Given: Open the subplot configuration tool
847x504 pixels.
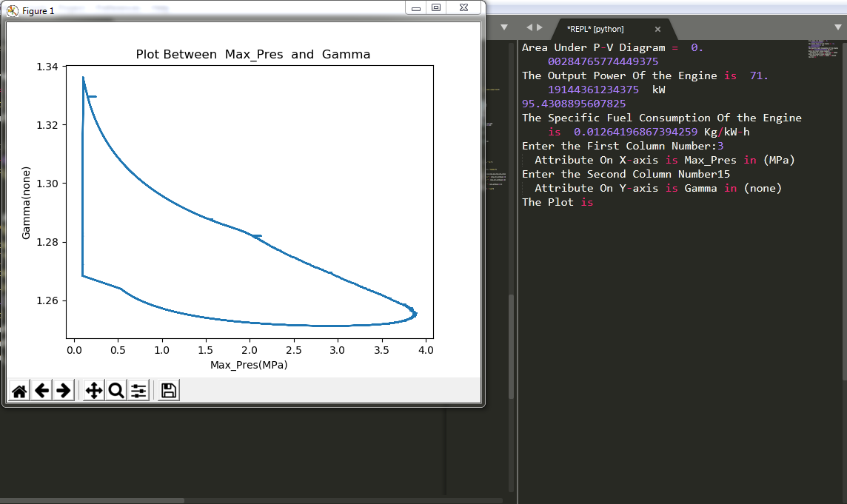Looking at the screenshot, I should coord(138,390).
